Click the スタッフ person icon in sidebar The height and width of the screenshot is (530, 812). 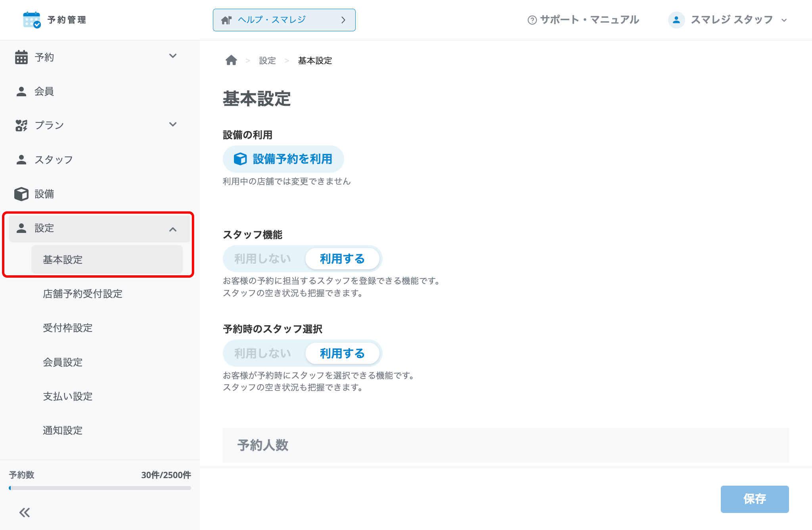tap(21, 160)
